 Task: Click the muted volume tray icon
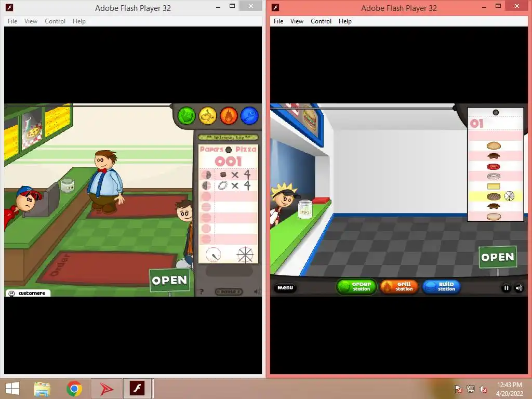[483, 389]
